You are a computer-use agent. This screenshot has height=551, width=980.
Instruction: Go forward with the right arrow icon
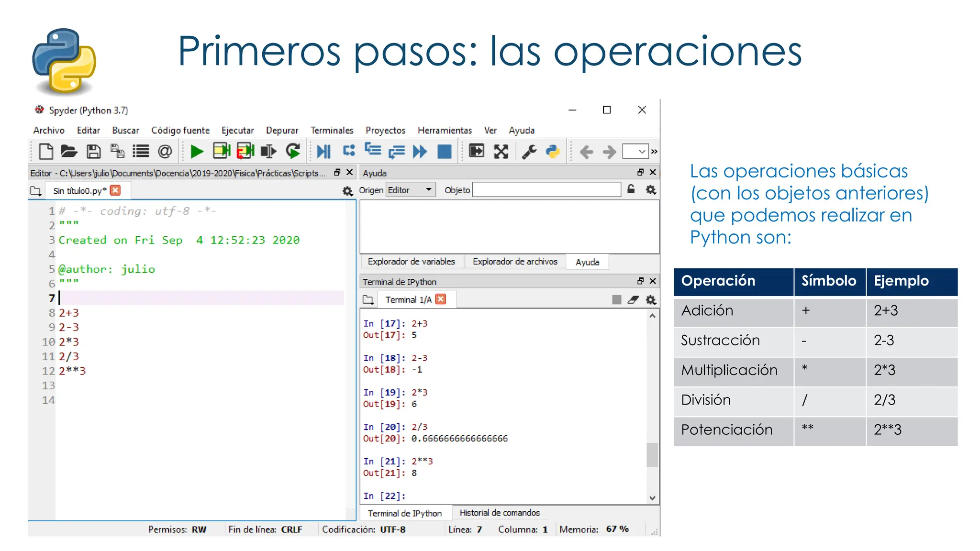tap(609, 152)
